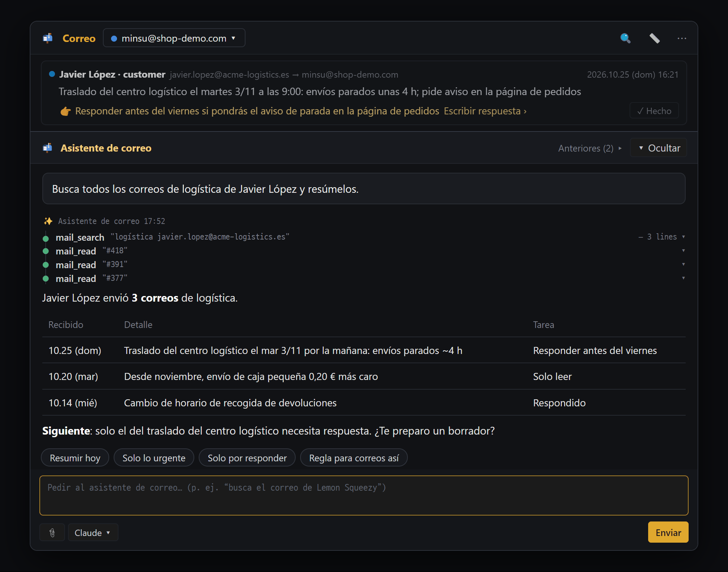Collapse assistant panel with Ocultar

coord(659,148)
